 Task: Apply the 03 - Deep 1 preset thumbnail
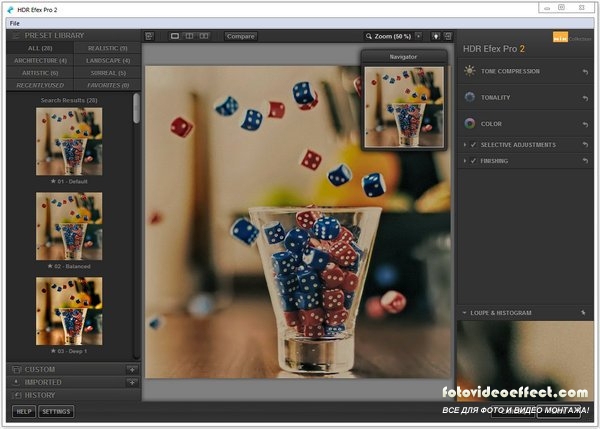tap(69, 311)
